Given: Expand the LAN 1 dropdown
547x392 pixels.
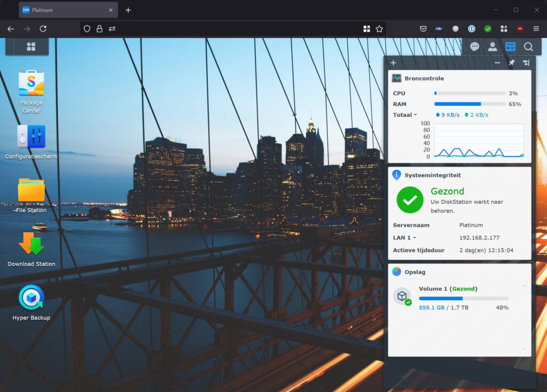Looking at the screenshot, I should (405, 238).
